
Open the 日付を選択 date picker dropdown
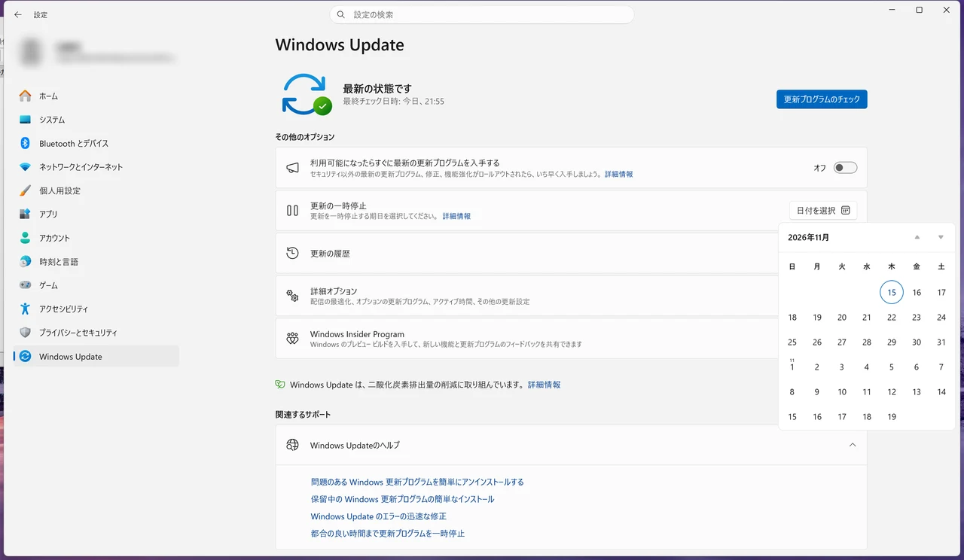(822, 211)
